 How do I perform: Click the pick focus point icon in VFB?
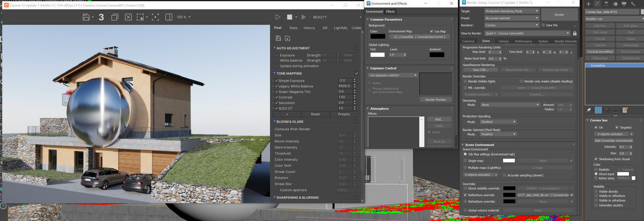[155, 17]
